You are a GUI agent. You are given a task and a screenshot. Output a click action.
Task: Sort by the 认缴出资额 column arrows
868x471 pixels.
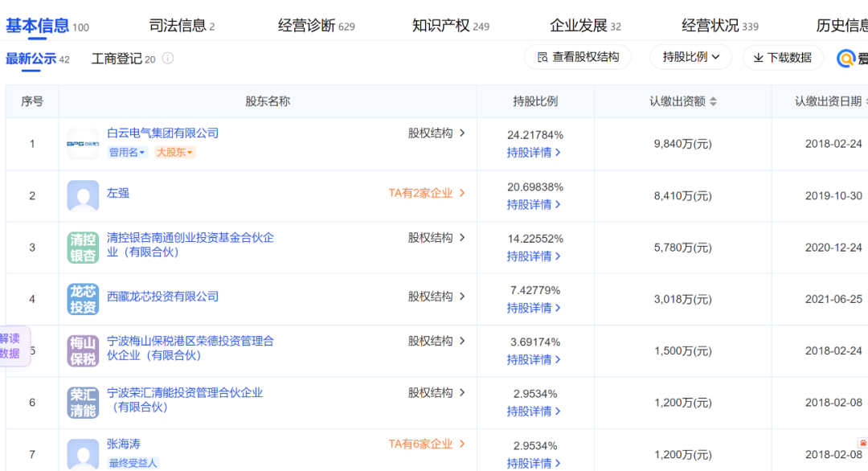click(713, 102)
